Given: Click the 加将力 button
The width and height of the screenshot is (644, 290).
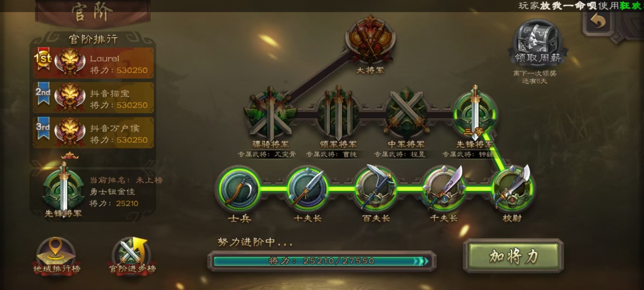Looking at the screenshot, I should pos(513,256).
